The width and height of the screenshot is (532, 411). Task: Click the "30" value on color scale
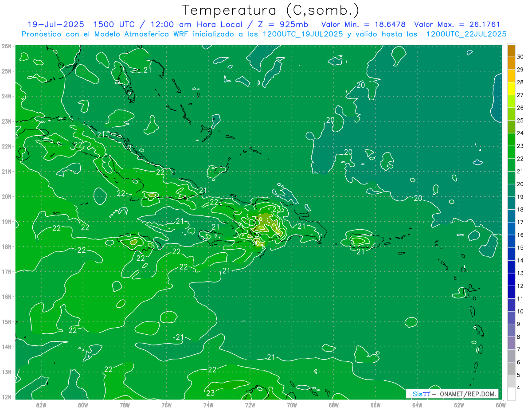click(520, 57)
